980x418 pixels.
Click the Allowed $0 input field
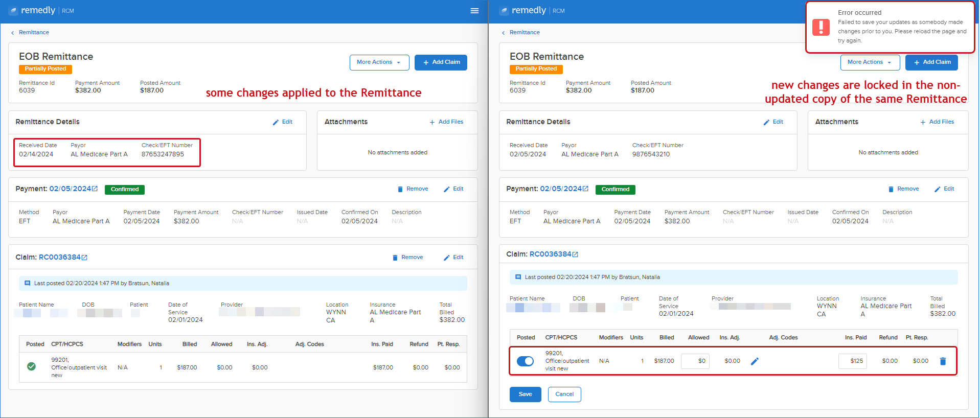pos(695,361)
